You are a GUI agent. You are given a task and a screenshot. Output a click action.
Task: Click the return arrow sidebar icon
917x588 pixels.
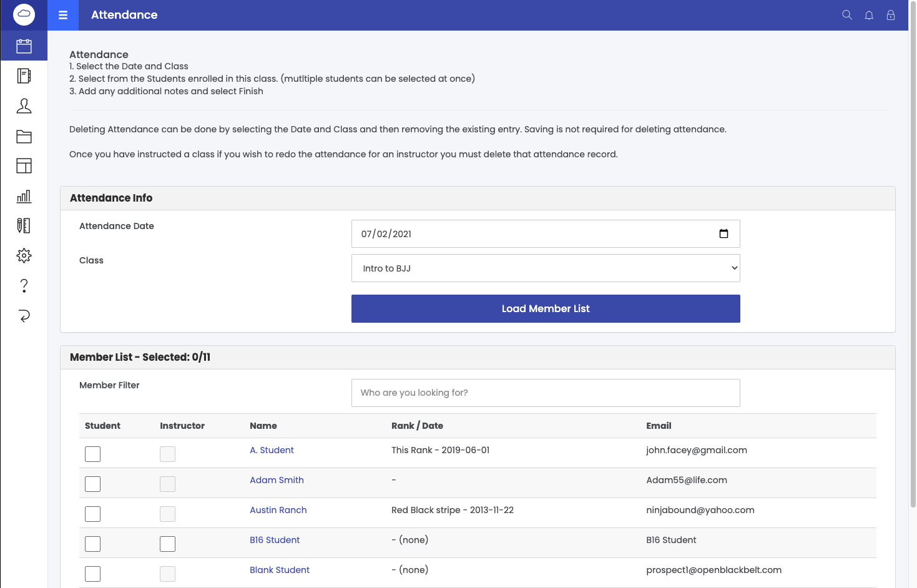[x=24, y=315]
